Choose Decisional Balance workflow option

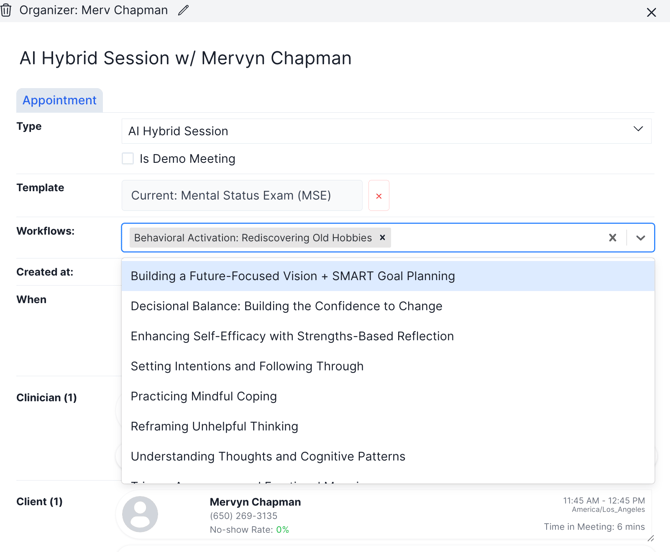click(286, 306)
